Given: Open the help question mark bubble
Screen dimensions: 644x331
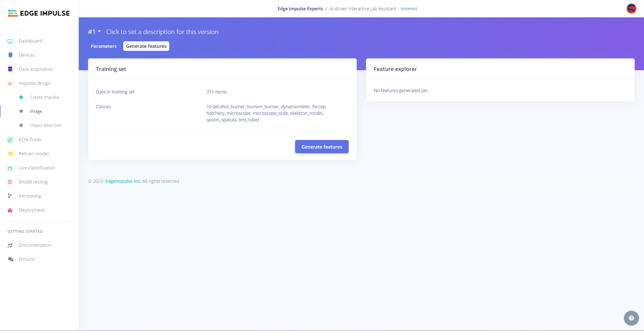Looking at the screenshot, I should [631, 318].
